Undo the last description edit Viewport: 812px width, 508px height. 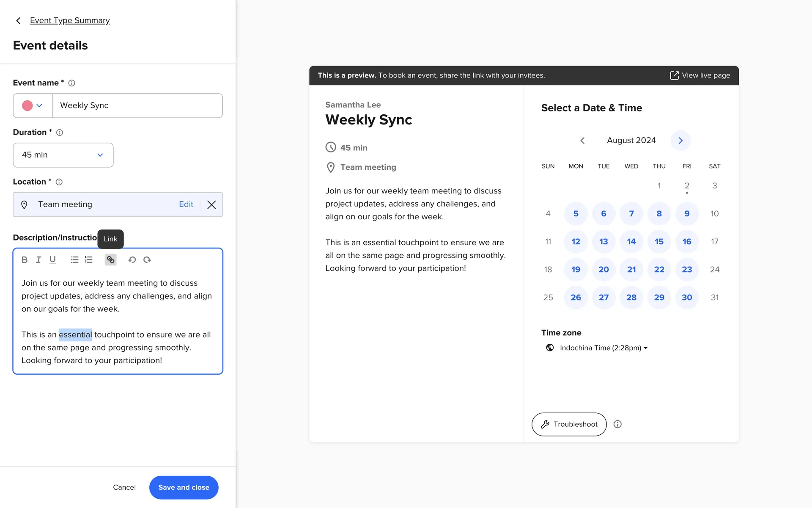132,260
